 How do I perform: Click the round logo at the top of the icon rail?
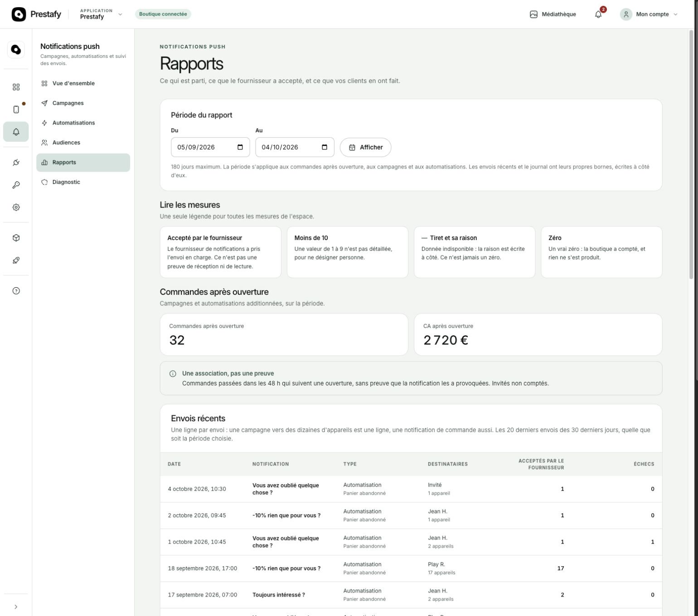pyautogui.click(x=16, y=49)
